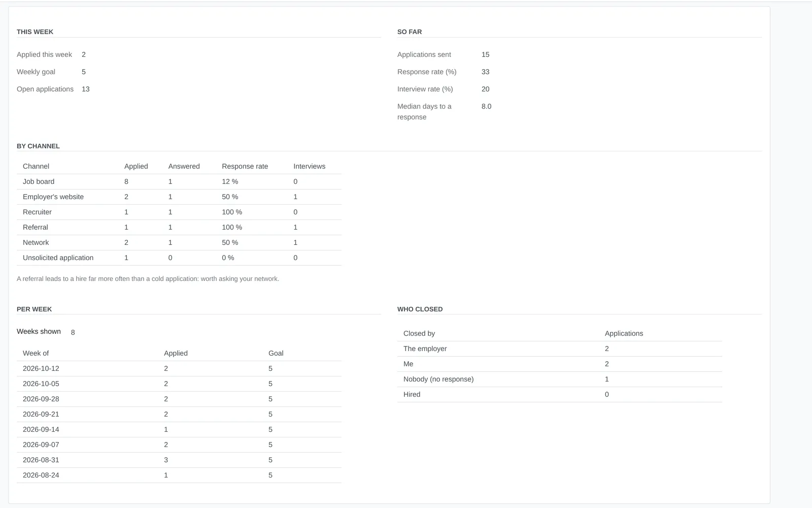The width and height of the screenshot is (812, 508).
Task: Select the week of 2026-08-24 row
Action: 179,475
